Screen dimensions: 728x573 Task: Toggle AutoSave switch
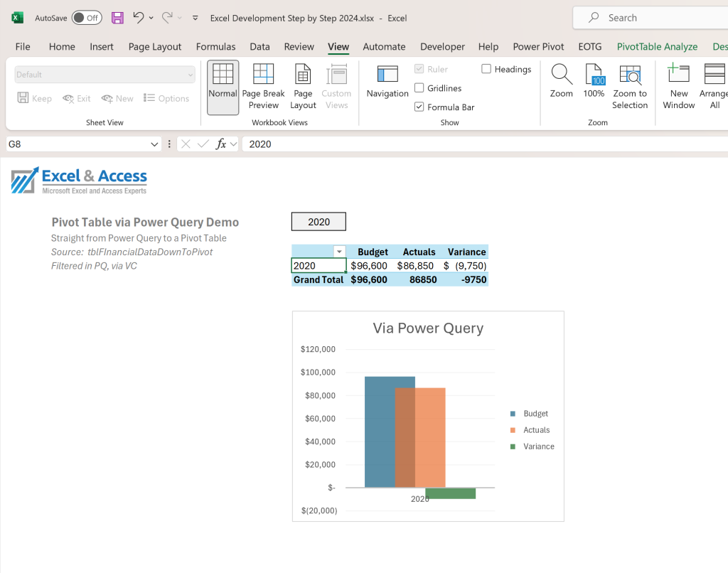(x=87, y=18)
